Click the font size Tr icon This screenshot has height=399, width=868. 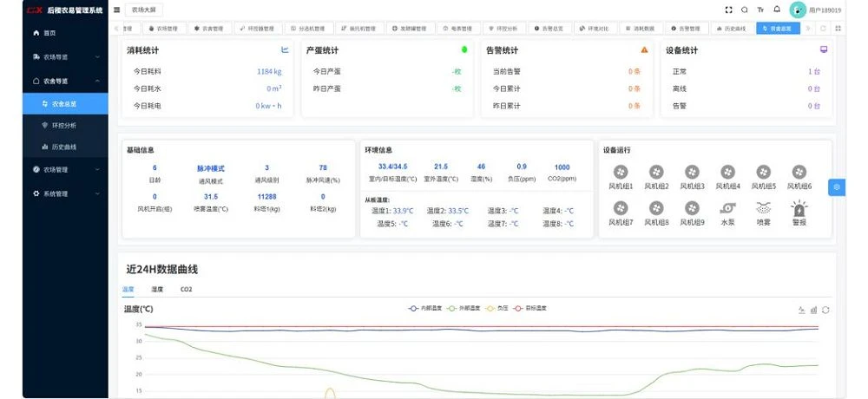click(x=760, y=10)
